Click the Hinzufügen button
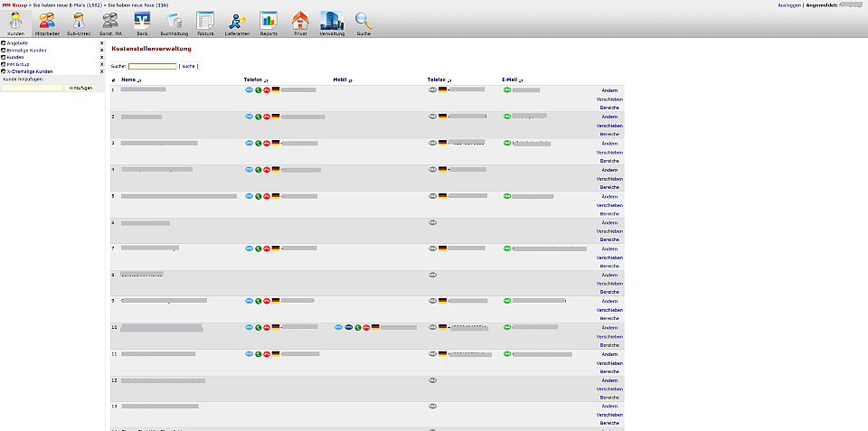Screen dimensions: 868x431 coord(81,88)
